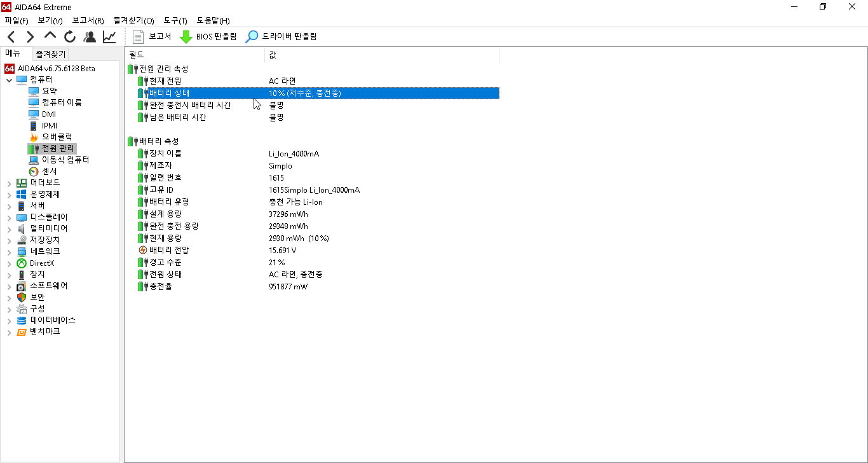Collapse the 컴퓨터 tree node
868x463 pixels.
click(9, 80)
